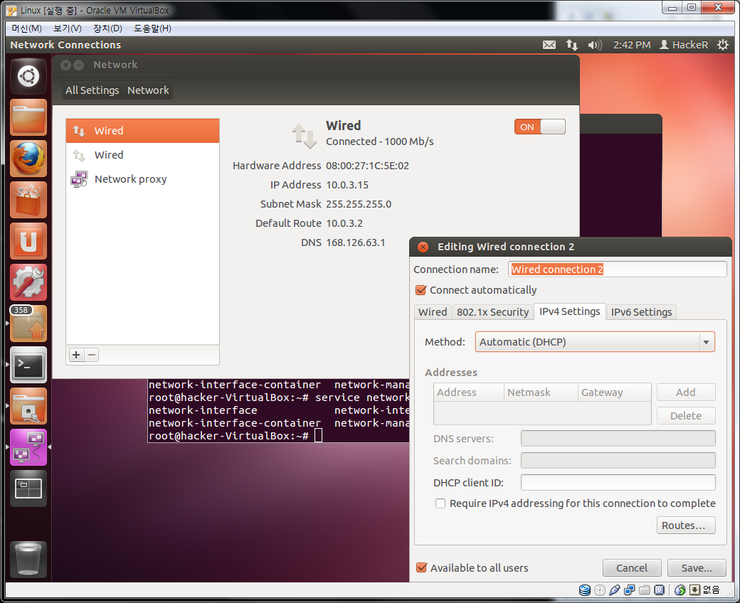Click the Save… button
The image size is (740, 603).
[696, 568]
